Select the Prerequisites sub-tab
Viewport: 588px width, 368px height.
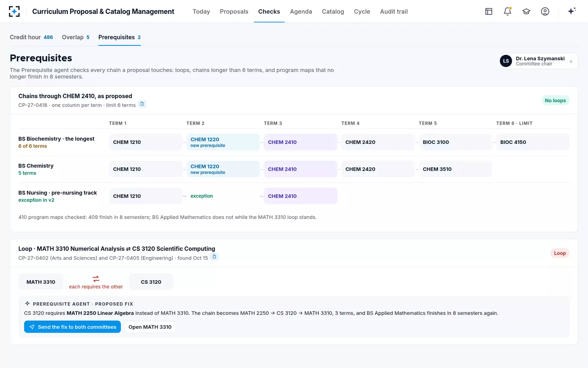tap(120, 37)
